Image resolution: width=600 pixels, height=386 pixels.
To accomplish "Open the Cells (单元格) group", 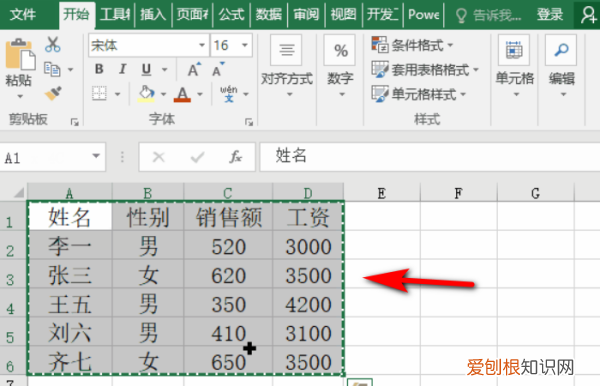I will (x=514, y=66).
